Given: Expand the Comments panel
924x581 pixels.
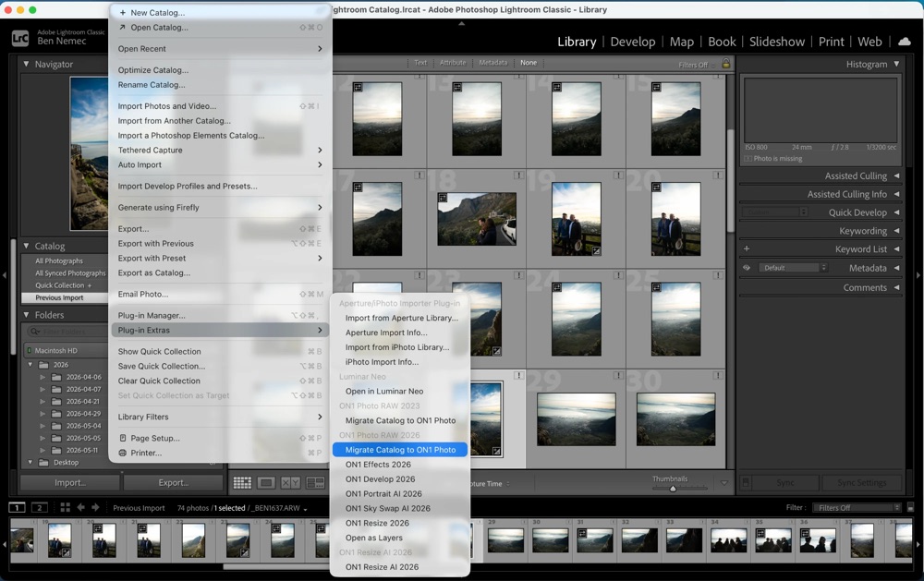Looking at the screenshot, I should point(896,287).
